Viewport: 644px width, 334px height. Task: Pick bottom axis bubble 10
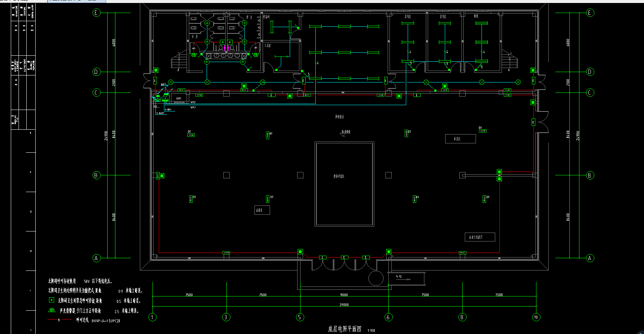[536, 317]
